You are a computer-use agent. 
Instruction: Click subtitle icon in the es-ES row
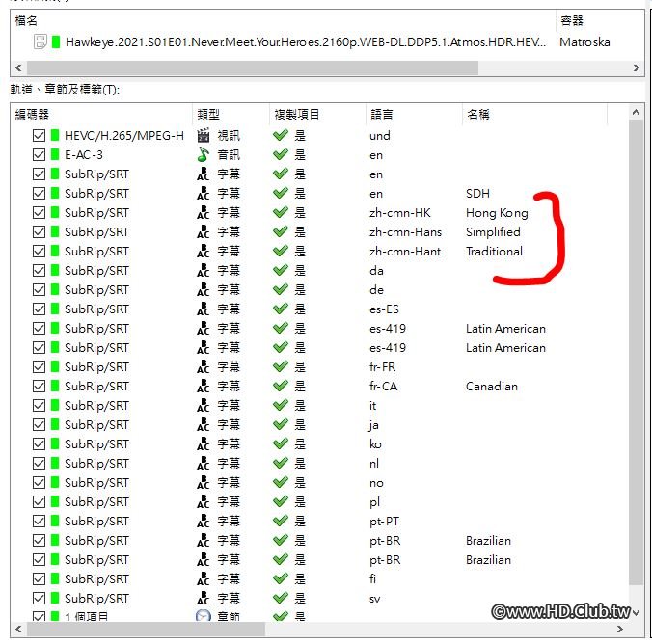click(x=203, y=309)
